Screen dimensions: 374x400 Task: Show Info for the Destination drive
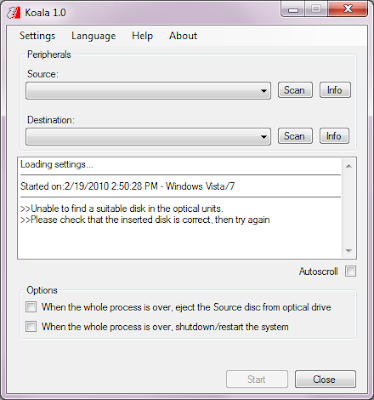tap(334, 136)
